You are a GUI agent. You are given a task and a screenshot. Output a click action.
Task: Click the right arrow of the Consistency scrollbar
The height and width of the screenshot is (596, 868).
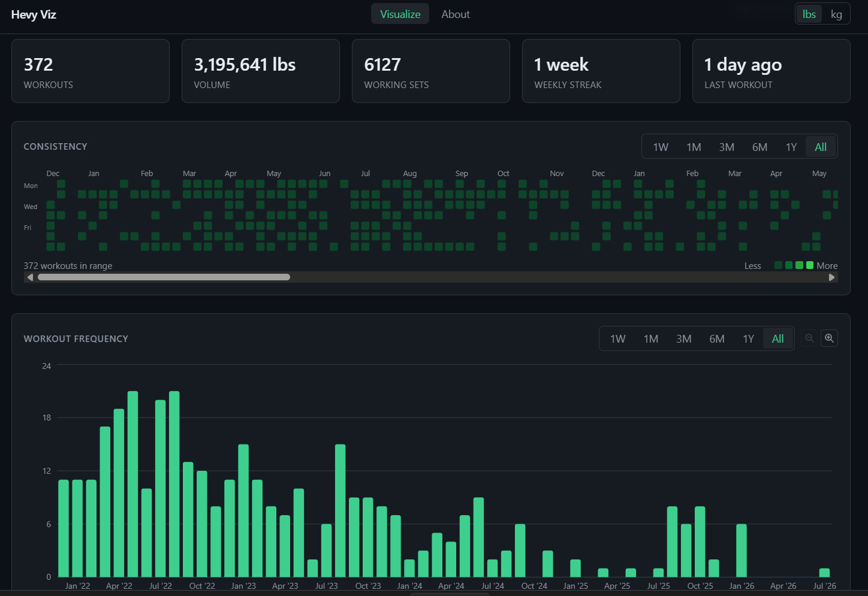[x=831, y=277]
